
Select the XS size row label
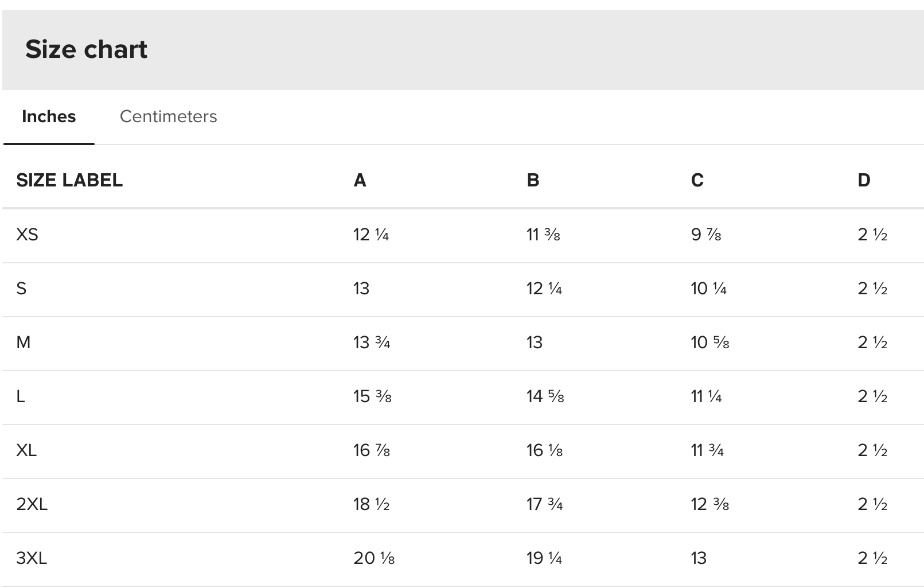click(27, 235)
